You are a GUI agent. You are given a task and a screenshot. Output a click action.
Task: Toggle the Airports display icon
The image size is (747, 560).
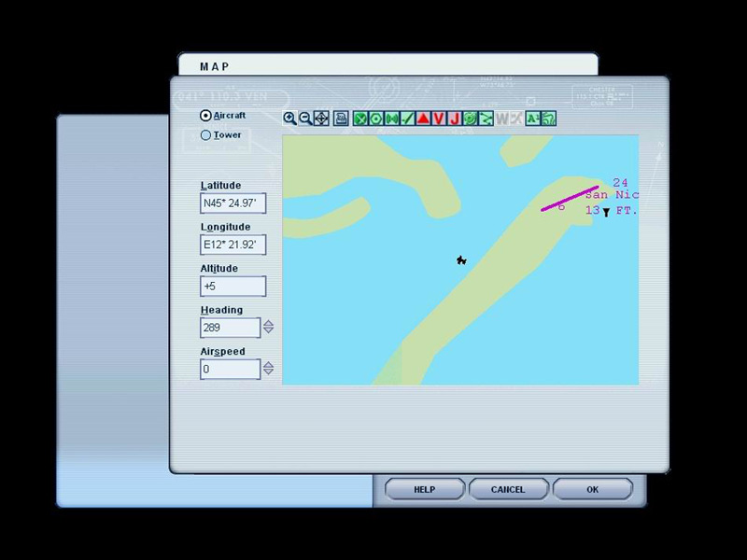pyautogui.click(x=360, y=119)
